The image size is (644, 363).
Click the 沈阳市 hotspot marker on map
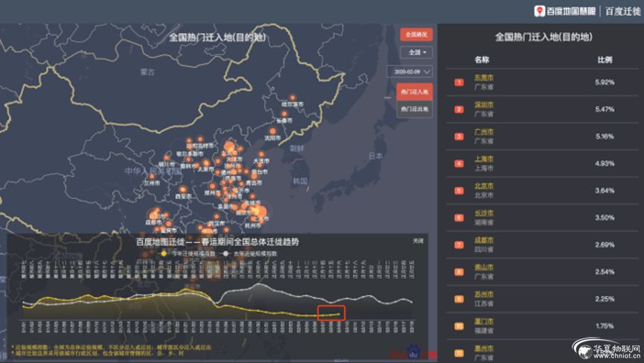(x=272, y=131)
